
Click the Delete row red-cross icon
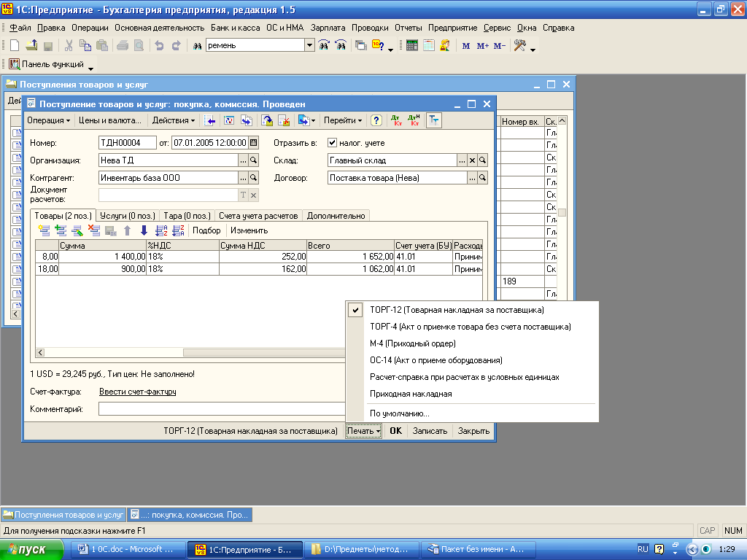pos(94,230)
